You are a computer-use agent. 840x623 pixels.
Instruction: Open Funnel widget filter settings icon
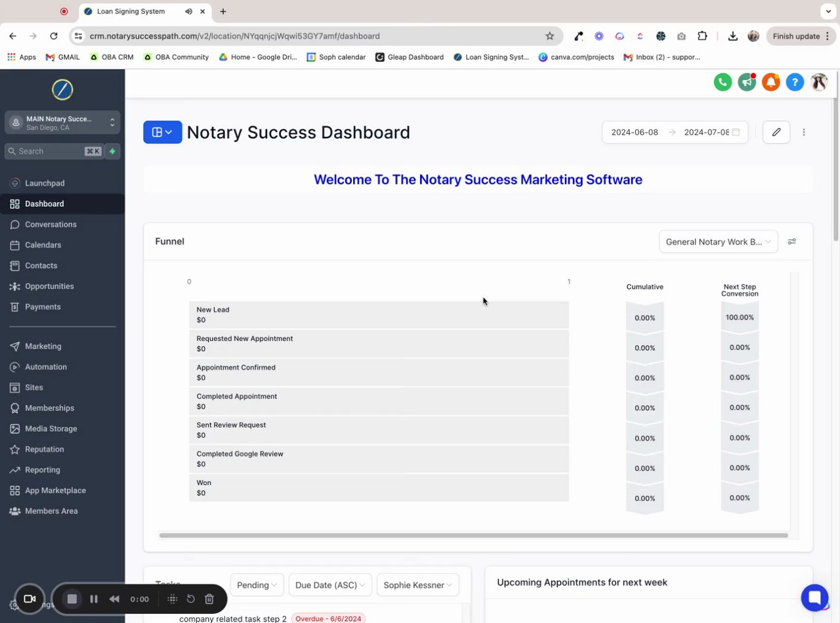pos(792,242)
